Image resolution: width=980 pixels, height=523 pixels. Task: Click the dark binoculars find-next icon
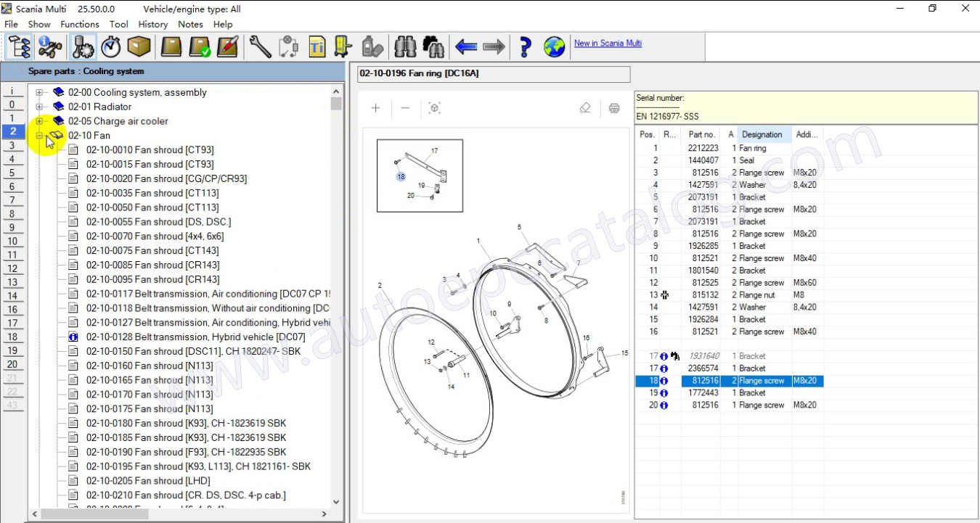pos(433,47)
